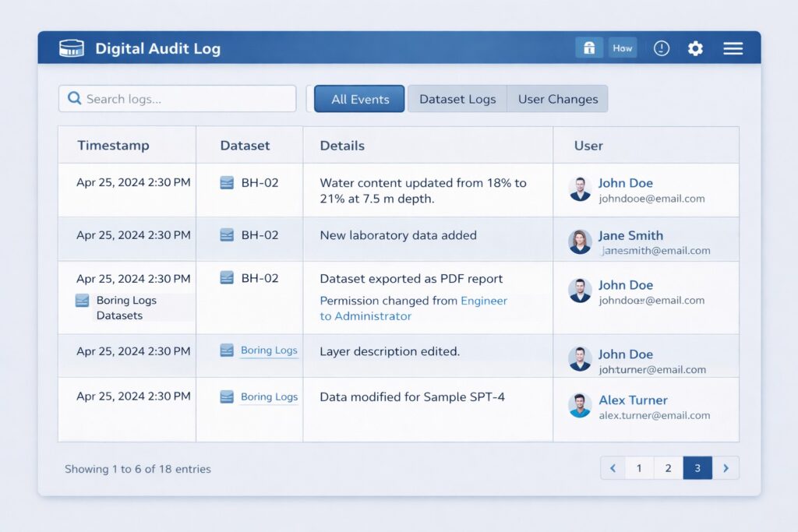
Task: Select the All Events tab
Action: [359, 99]
